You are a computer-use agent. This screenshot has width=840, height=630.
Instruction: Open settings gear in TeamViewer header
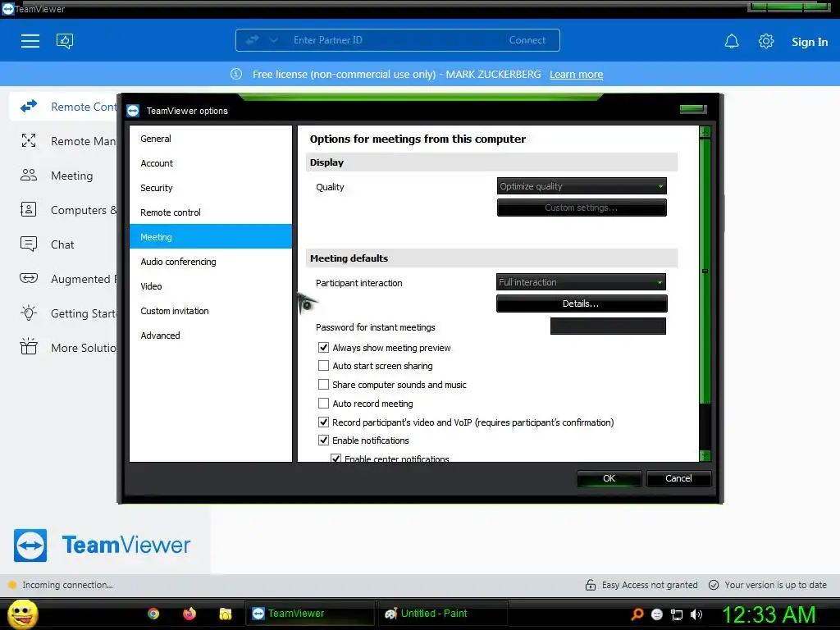[x=766, y=41]
